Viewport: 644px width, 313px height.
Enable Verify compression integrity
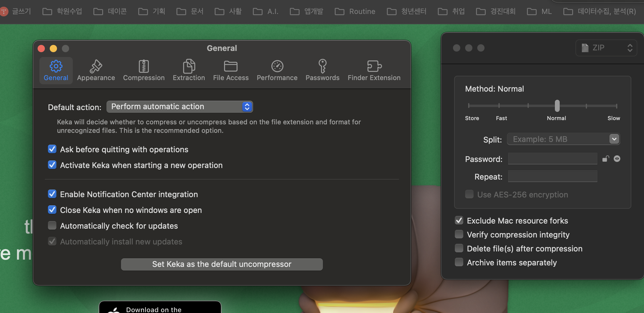click(459, 234)
